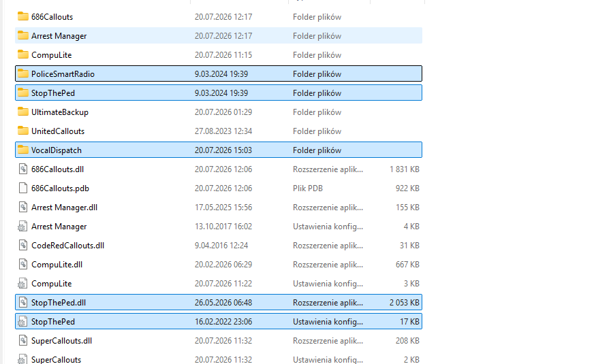Click the Plik PDB type label
The image size is (596, 364).
click(307, 188)
